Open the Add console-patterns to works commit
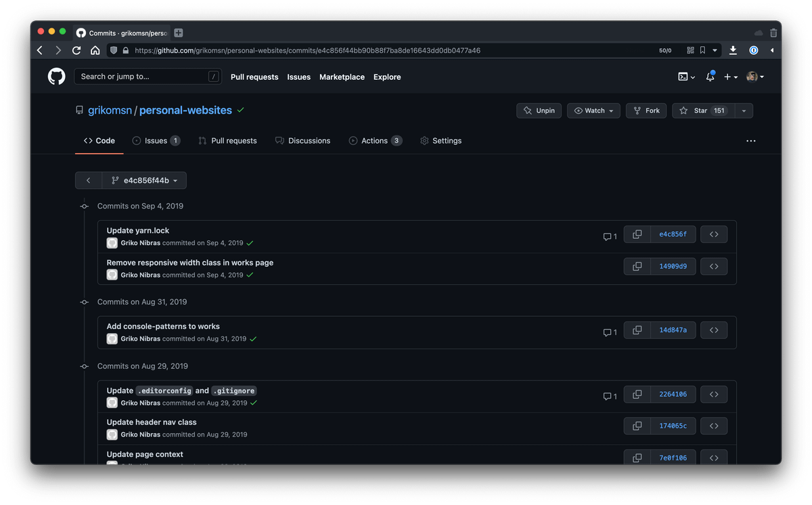Image resolution: width=812 pixels, height=505 pixels. [163, 326]
